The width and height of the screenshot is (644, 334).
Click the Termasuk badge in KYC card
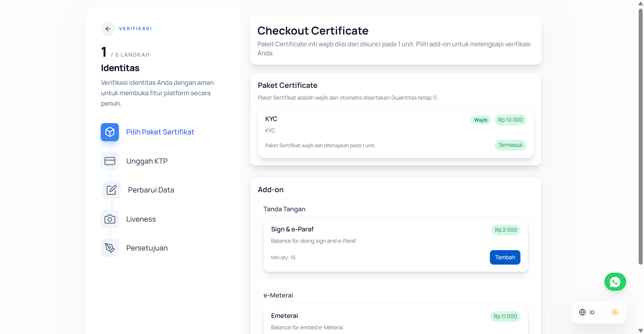[510, 145]
